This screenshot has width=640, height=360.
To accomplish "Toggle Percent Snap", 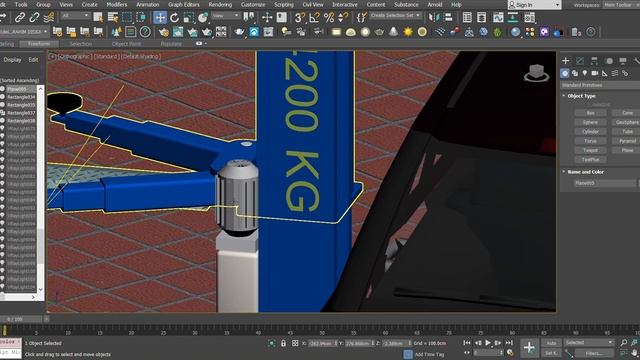I will [329, 18].
